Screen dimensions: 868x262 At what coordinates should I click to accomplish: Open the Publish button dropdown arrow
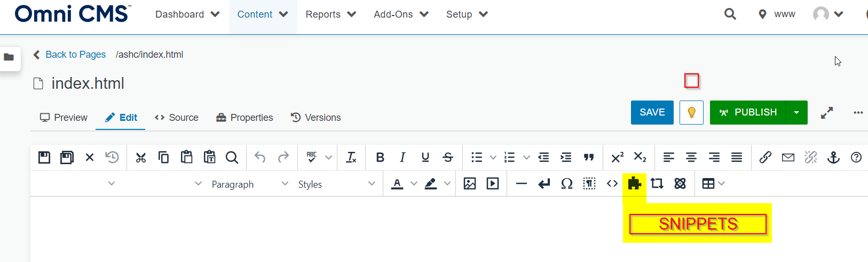click(796, 112)
